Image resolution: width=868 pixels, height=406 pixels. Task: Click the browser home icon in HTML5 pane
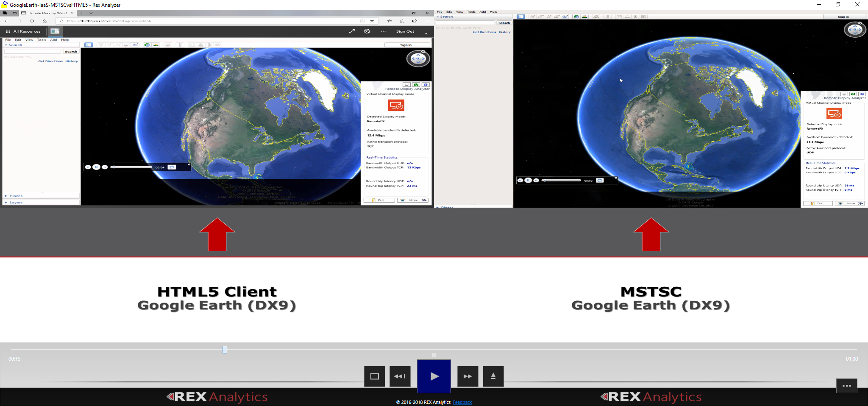coord(45,21)
